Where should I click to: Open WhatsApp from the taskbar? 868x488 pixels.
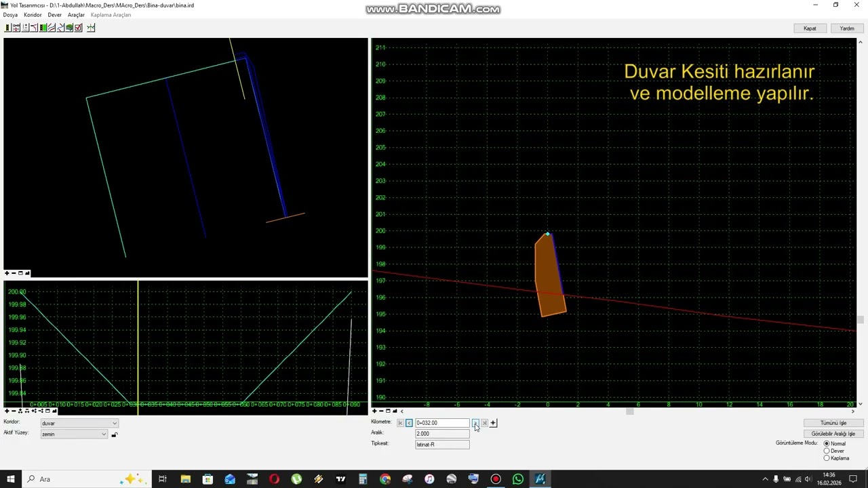(518, 479)
